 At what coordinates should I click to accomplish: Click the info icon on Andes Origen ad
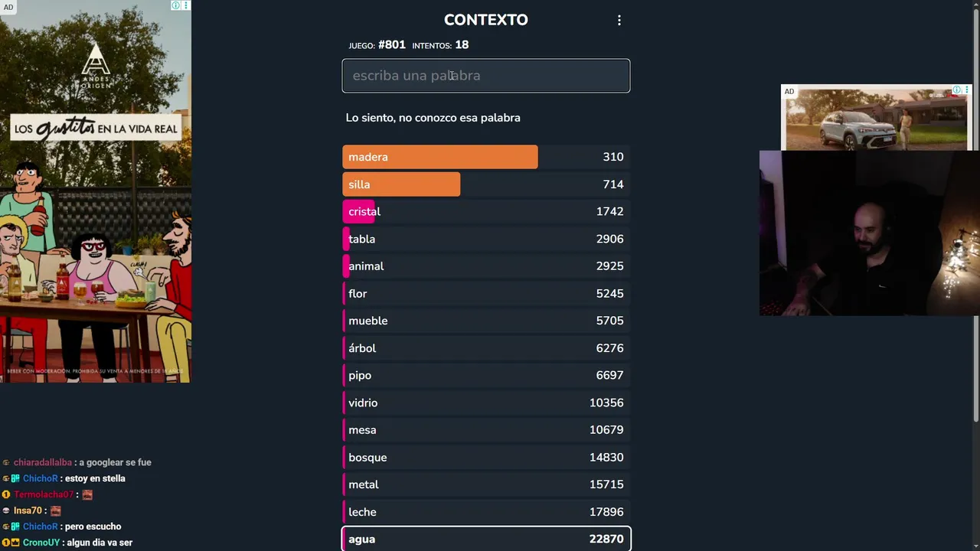coord(175,5)
